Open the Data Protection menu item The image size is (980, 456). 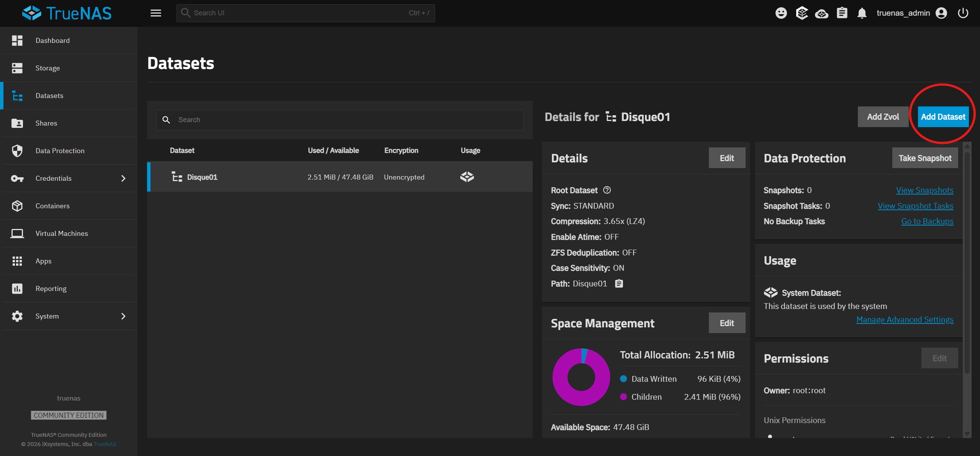[69, 151]
